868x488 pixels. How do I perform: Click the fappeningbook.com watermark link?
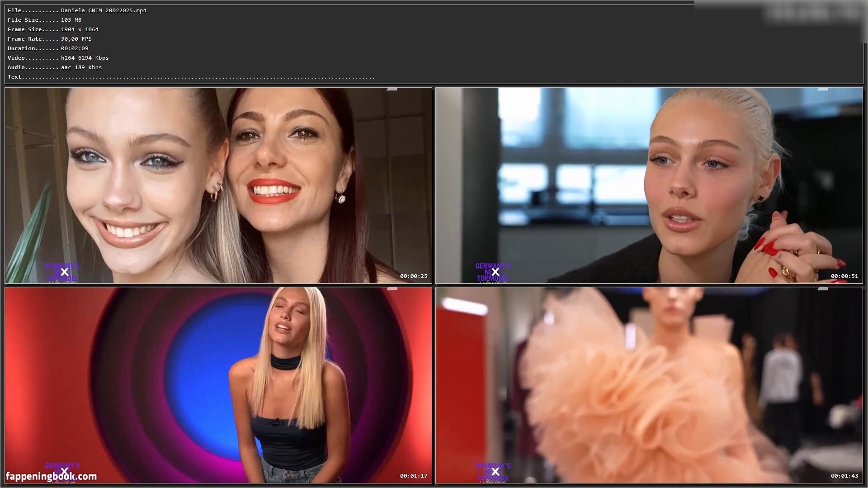coord(51,476)
